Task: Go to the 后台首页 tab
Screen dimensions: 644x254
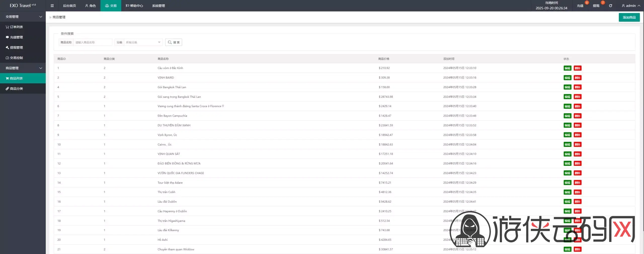Action: pos(69,6)
